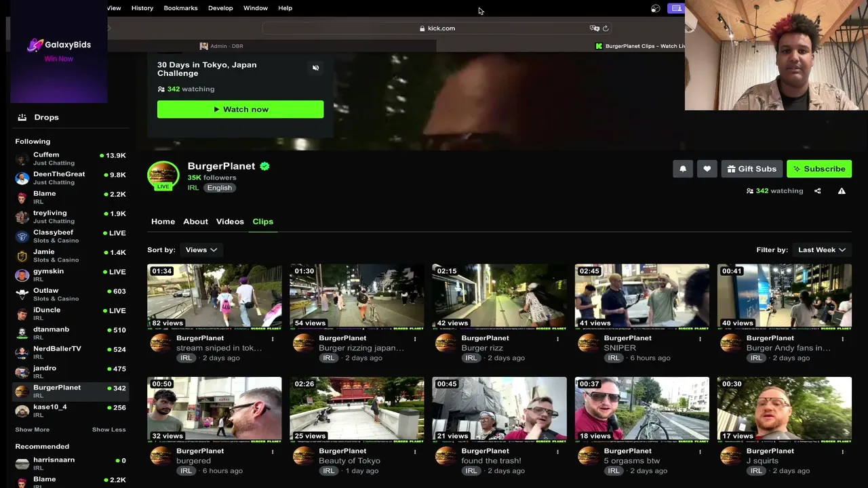This screenshot has width=868, height=488.
Task: Open the History menu
Action: tap(142, 8)
